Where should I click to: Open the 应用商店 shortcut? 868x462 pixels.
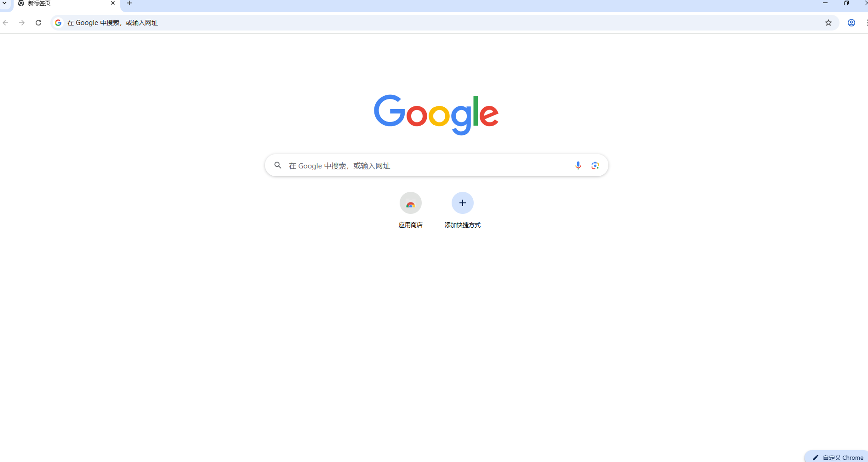coord(410,210)
